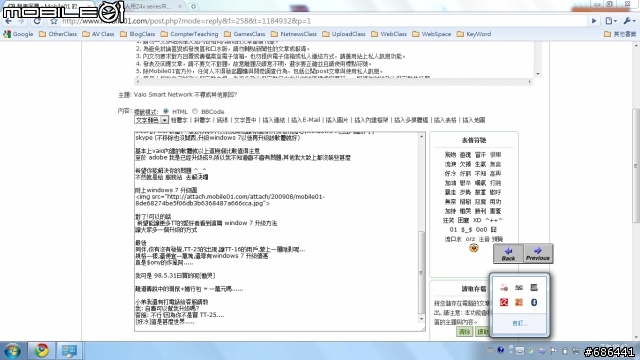Open the wrench settings menu
This screenshot has width=640, height=360.
point(628,21)
